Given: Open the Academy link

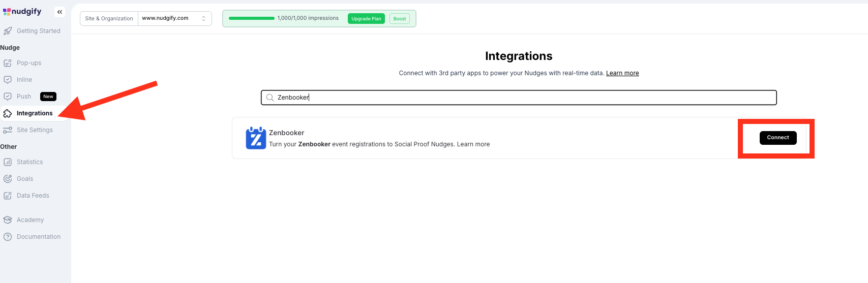Looking at the screenshot, I should 31,220.
